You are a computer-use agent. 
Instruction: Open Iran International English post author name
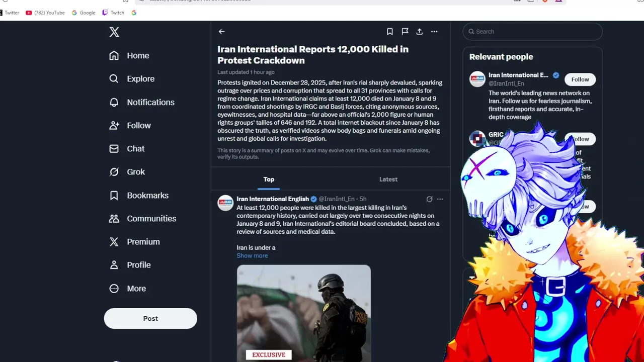[273, 199]
